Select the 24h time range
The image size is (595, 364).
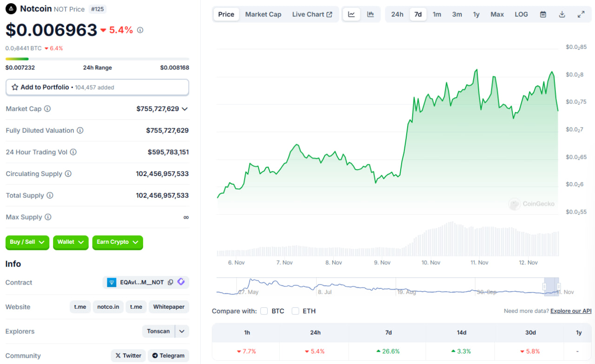click(397, 14)
